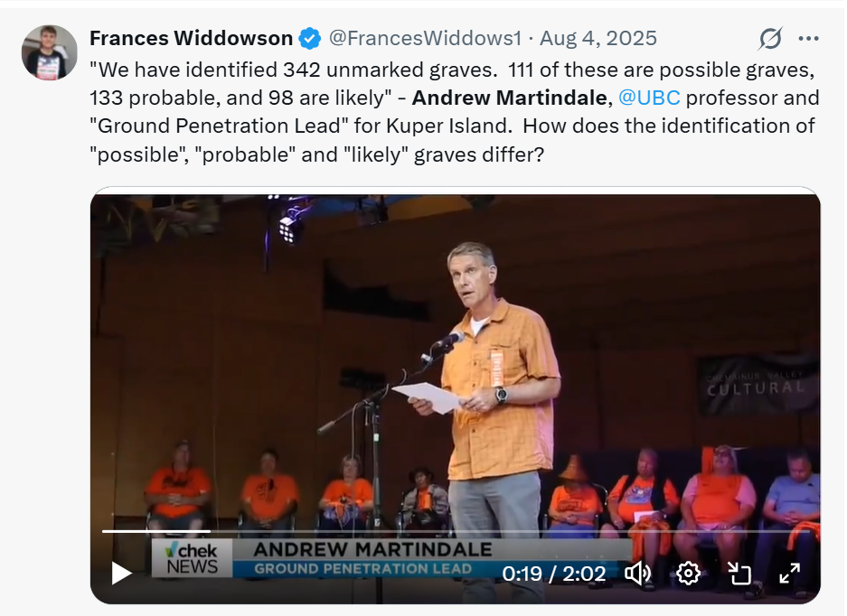Mute the video using the speaker icon
The image size is (847, 616).
[638, 573]
